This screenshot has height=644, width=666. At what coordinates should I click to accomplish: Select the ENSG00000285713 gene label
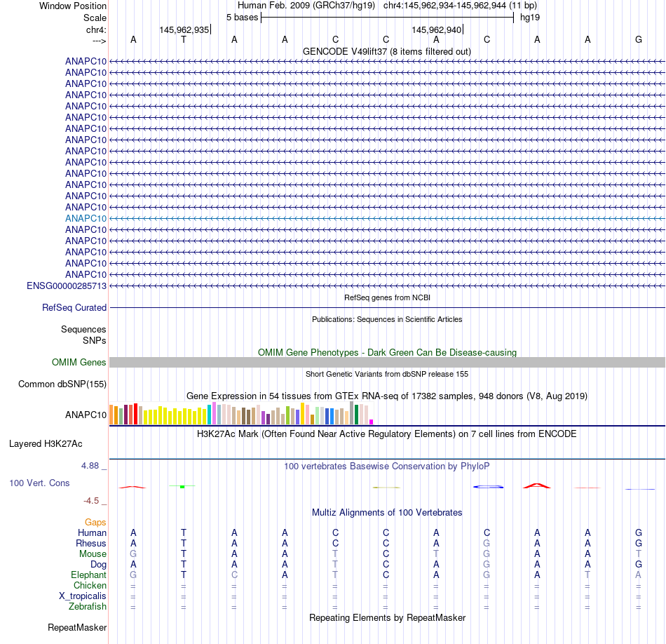67,286
